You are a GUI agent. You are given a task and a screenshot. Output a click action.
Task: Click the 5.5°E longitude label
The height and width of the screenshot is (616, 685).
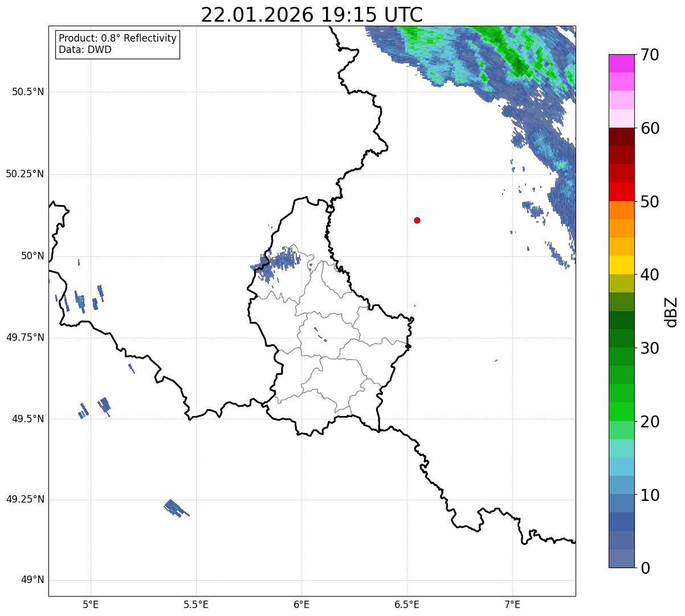click(196, 604)
